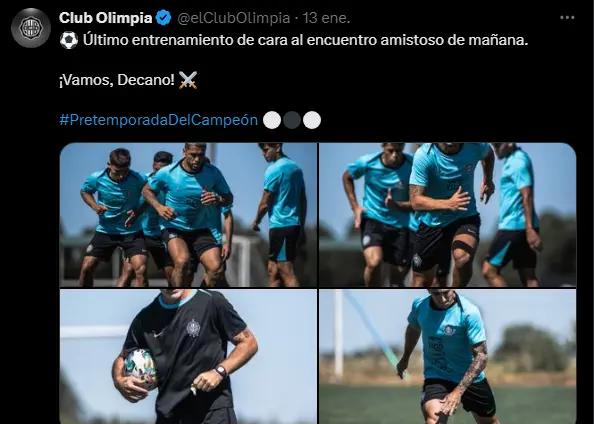Open bottom-right photo of tattooed player
The image size is (594, 424).
(448, 357)
